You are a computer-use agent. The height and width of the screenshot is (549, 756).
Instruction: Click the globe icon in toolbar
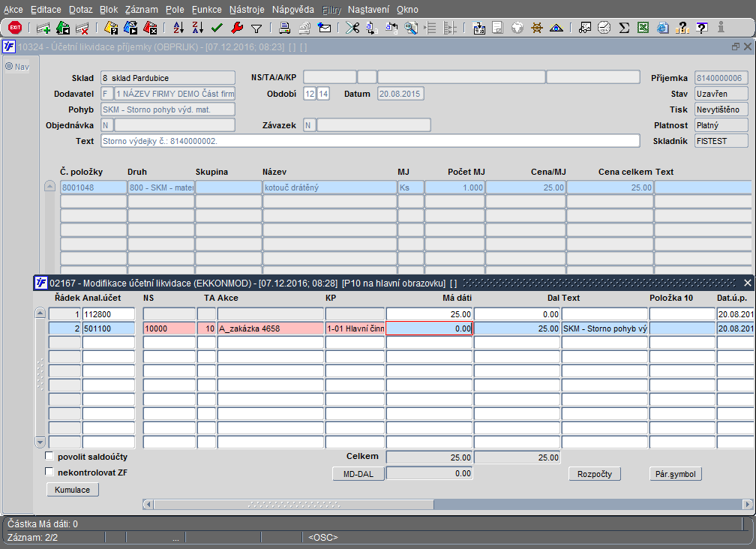click(x=517, y=28)
